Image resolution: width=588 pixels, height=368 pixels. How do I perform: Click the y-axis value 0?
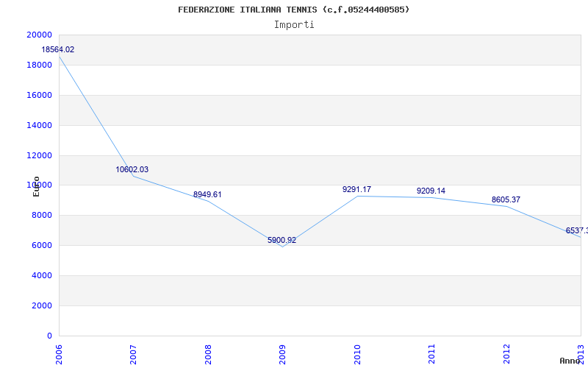(49, 336)
